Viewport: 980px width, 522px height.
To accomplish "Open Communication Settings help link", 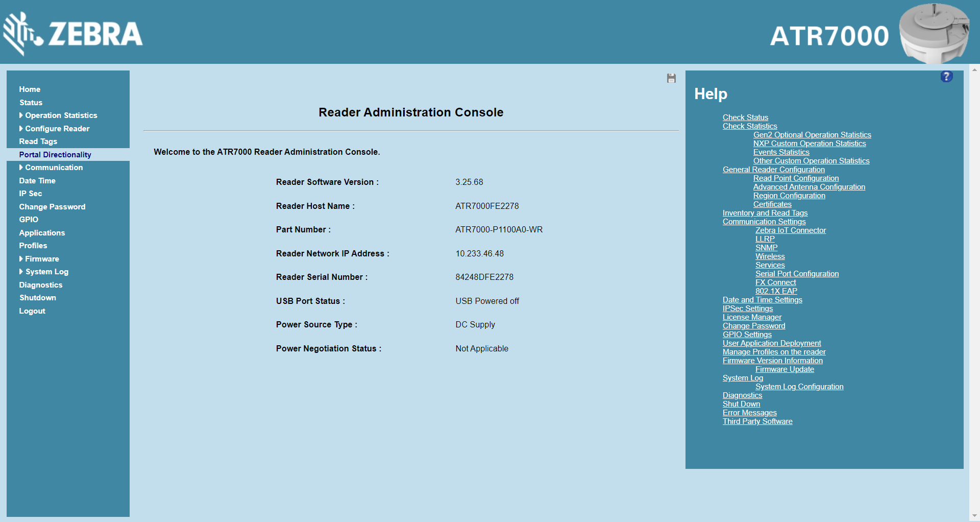I will tap(764, 222).
